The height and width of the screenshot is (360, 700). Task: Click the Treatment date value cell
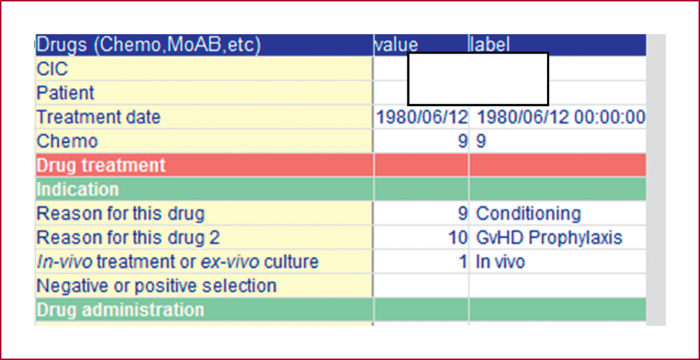[x=421, y=117]
